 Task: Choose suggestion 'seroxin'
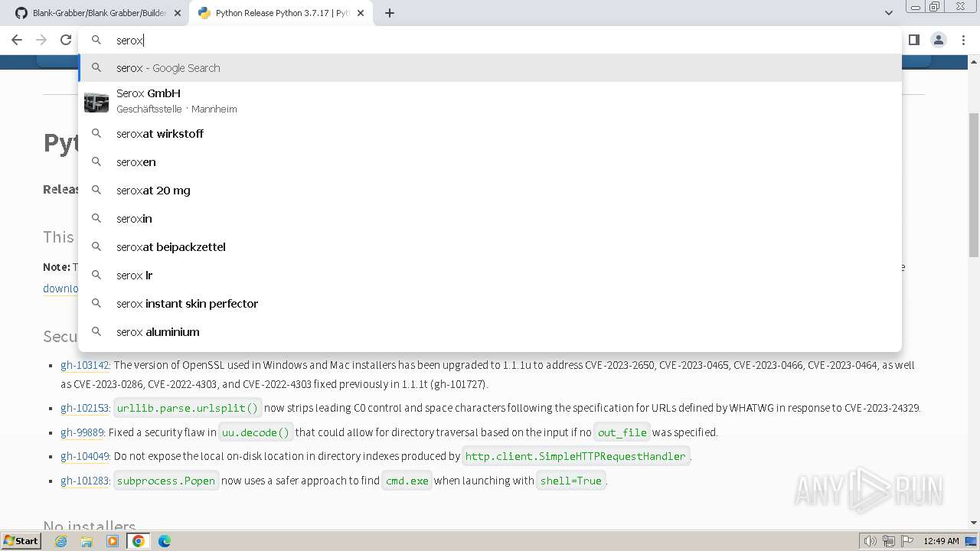(x=490, y=219)
